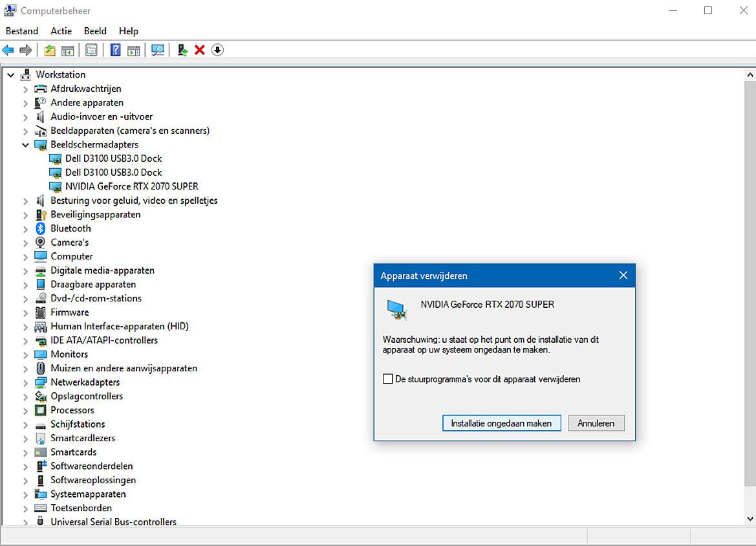Expand the Schijfstations category
The height and width of the screenshot is (546, 756).
tap(26, 424)
